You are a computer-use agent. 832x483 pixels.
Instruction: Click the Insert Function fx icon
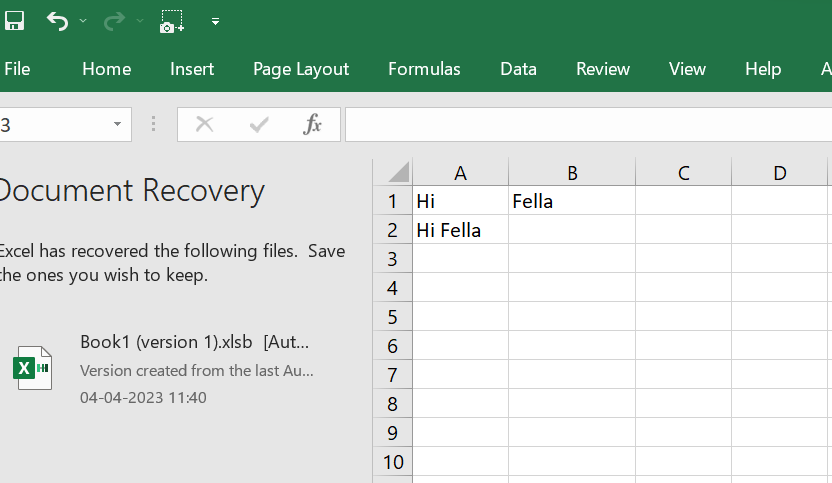pos(312,124)
